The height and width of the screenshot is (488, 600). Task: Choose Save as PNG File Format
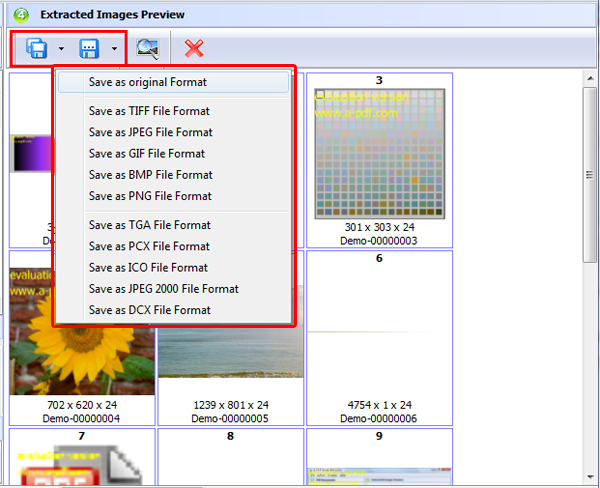173,196
